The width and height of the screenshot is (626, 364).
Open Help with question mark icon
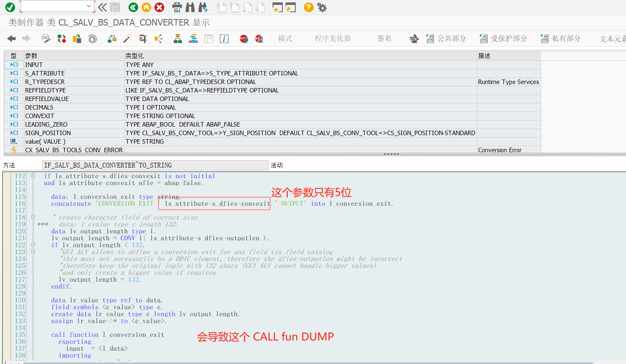pos(309,7)
